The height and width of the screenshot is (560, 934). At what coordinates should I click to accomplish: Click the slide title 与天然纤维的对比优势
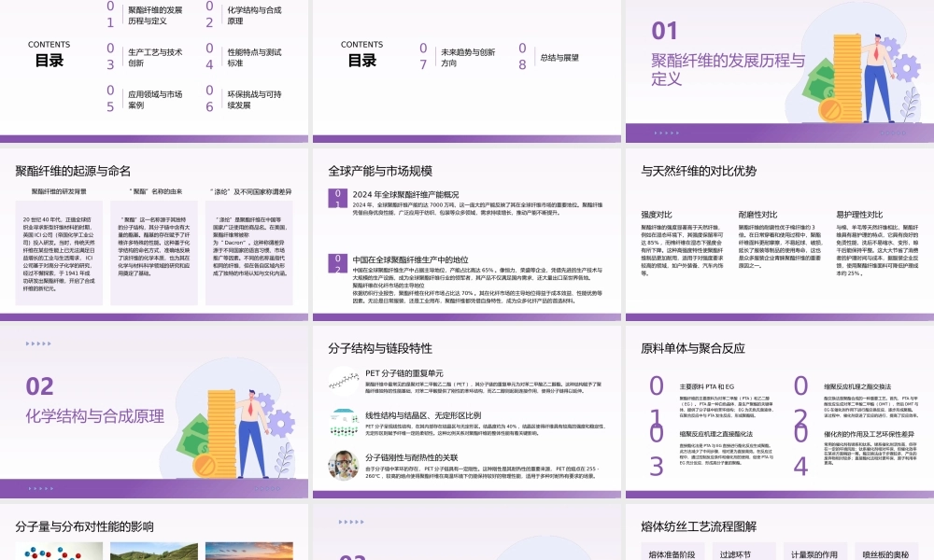(x=699, y=172)
